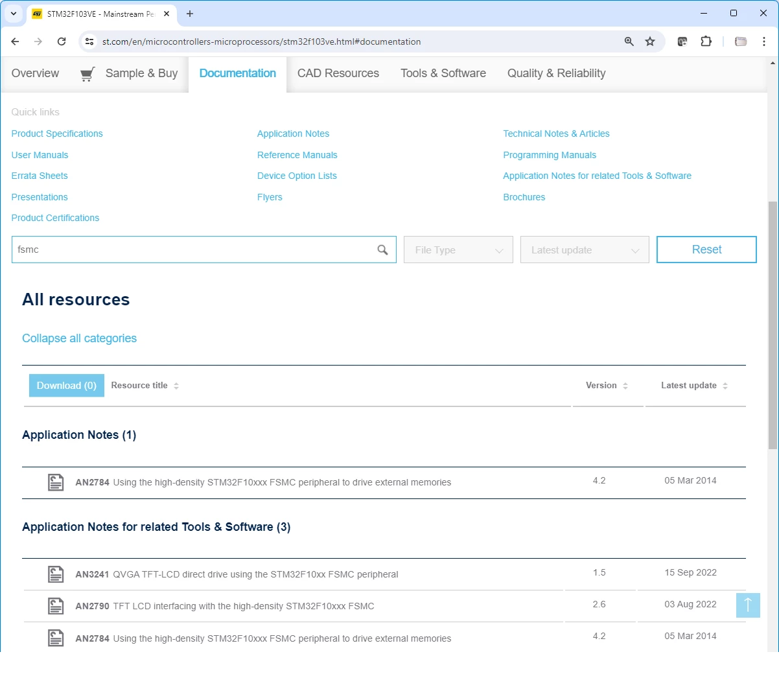The image size is (779, 700).
Task: Open User Manuals quick link
Action: pyautogui.click(x=40, y=155)
